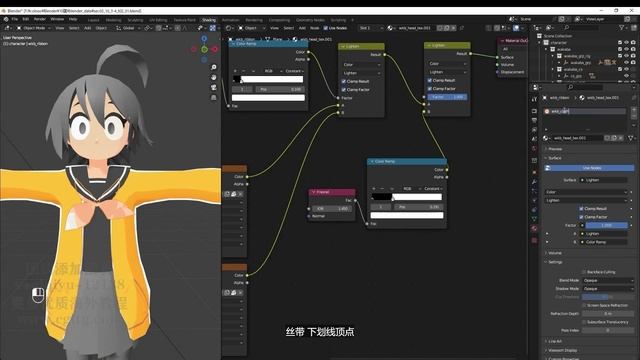This screenshot has height=360, width=640.
Task: Open the Tool tab in the Properties editor
Action: tap(534, 99)
